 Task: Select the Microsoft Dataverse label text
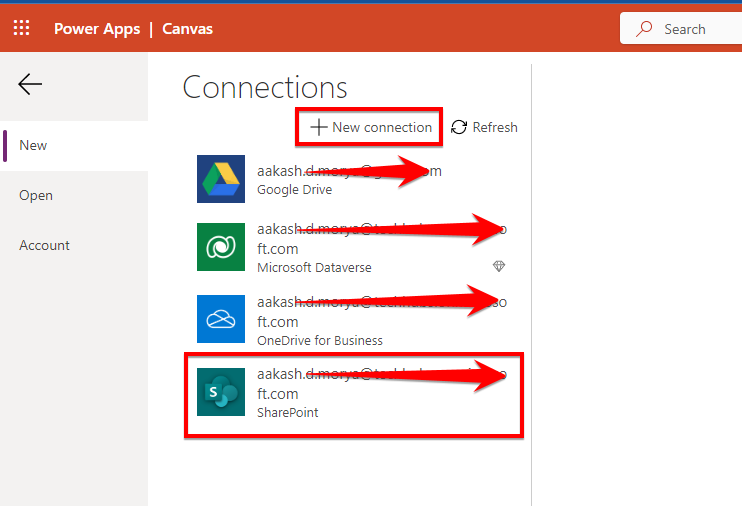pos(314,267)
